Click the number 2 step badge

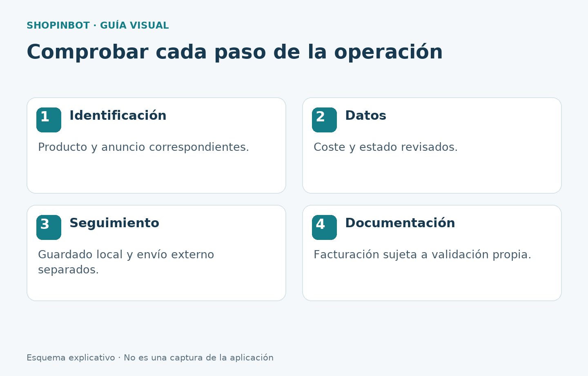(x=324, y=120)
